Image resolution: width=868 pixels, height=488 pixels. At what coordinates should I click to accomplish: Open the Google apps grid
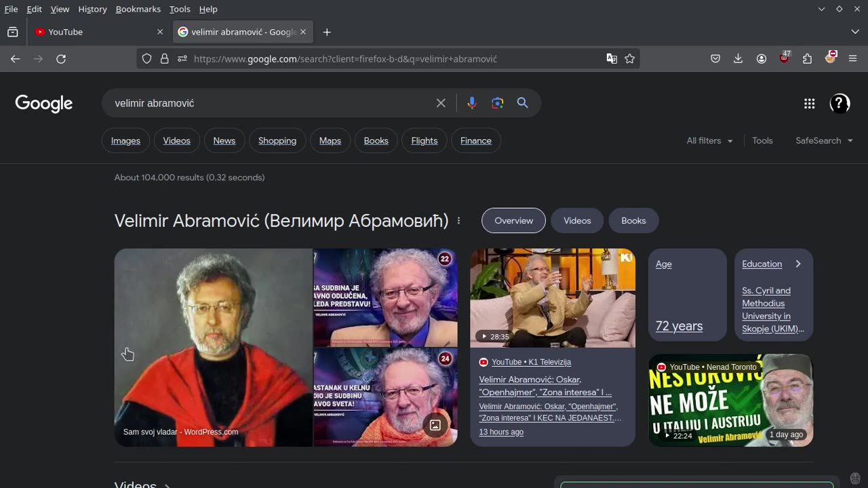point(809,103)
